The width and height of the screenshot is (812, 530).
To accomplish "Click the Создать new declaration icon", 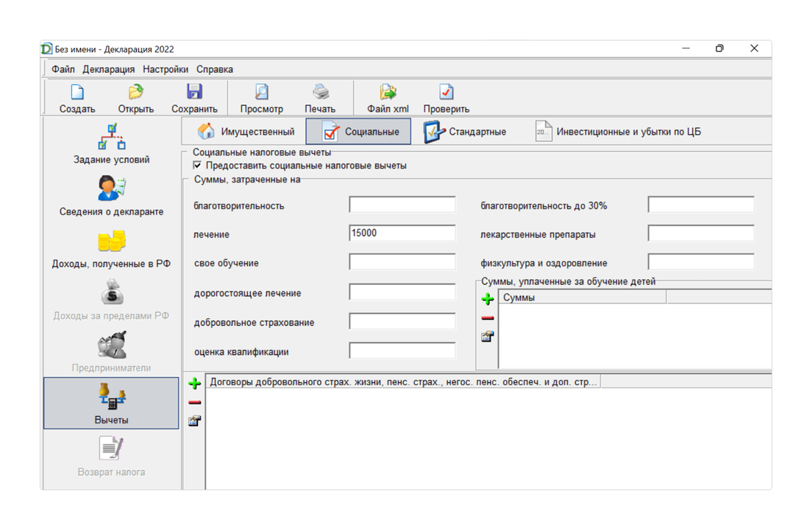I will click(x=77, y=92).
